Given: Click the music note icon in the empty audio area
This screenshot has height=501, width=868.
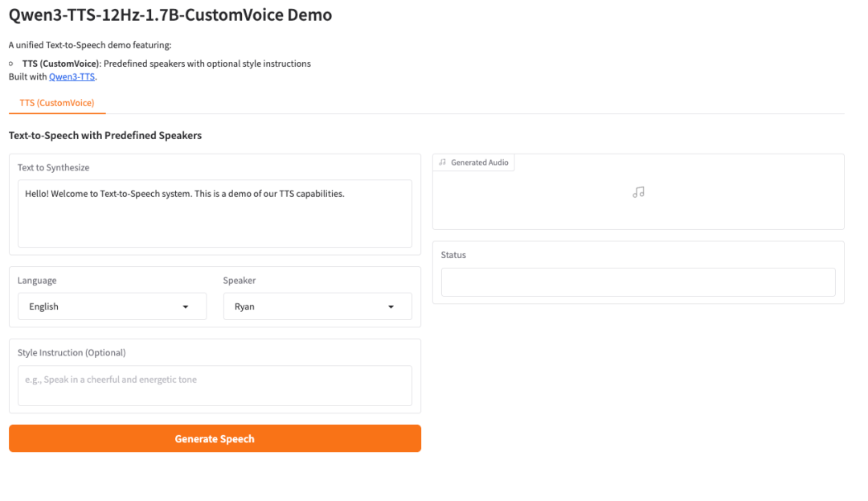Looking at the screenshot, I should [638, 192].
